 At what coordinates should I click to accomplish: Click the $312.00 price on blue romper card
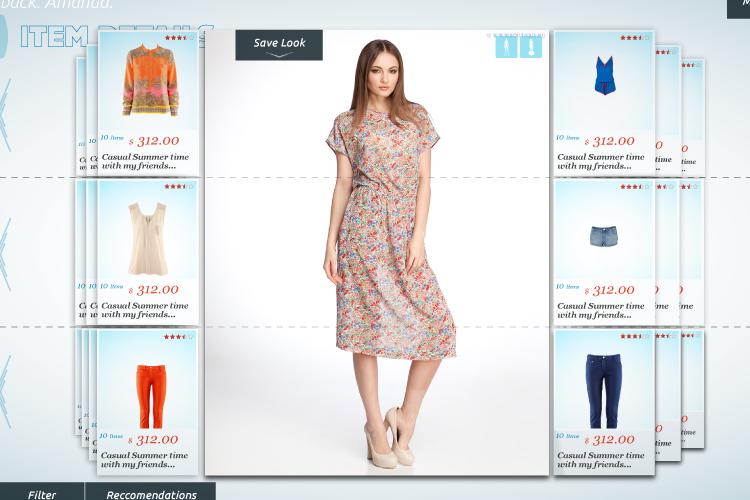[610, 142]
